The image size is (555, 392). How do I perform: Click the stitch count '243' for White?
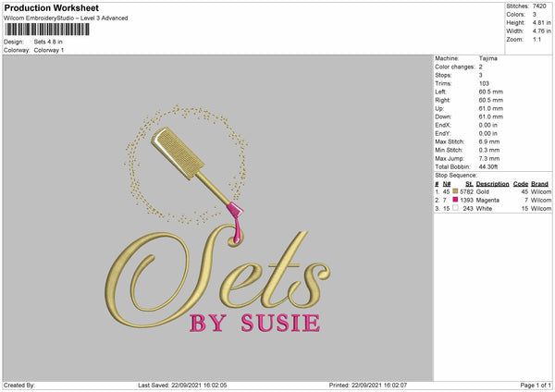[468, 209]
